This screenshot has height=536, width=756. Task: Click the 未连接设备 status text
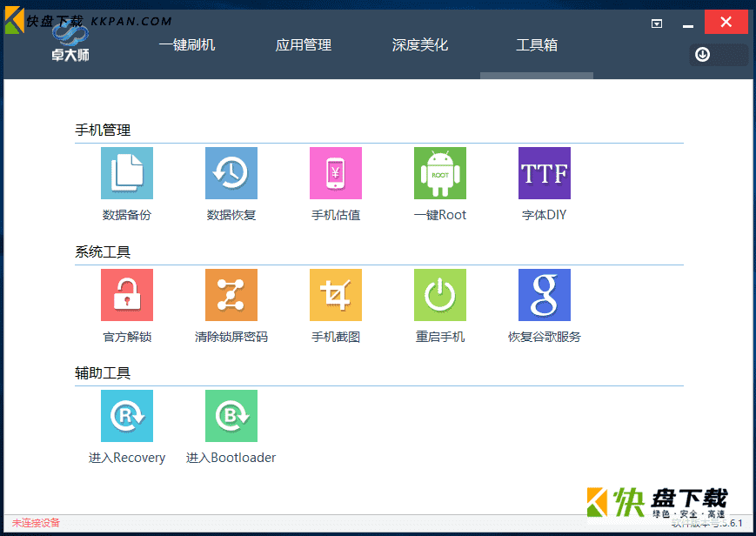coord(36,522)
